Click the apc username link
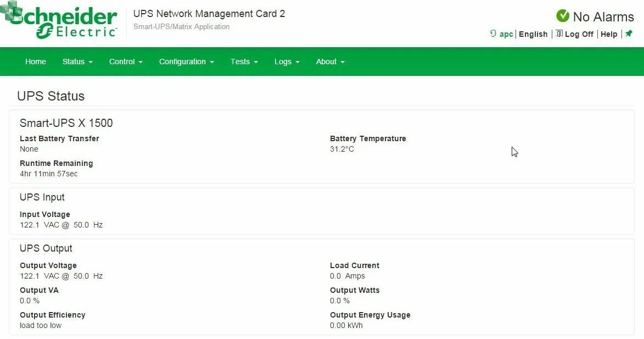 point(506,34)
